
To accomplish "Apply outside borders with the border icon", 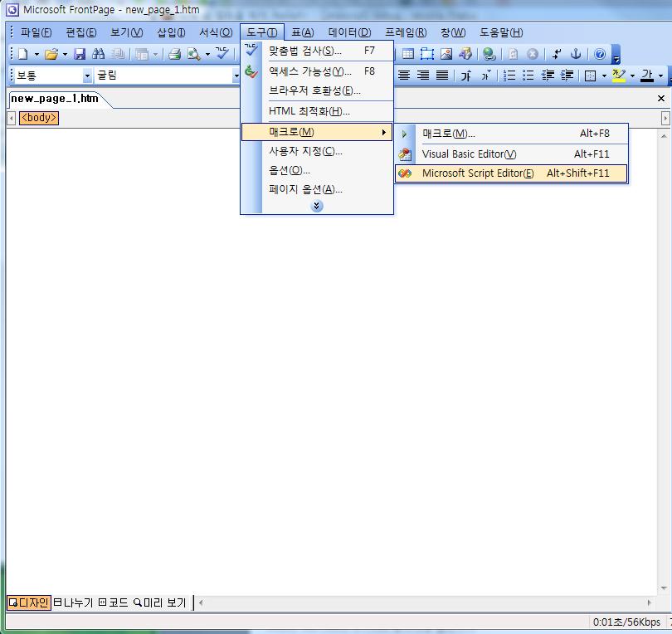I will pyautogui.click(x=591, y=76).
